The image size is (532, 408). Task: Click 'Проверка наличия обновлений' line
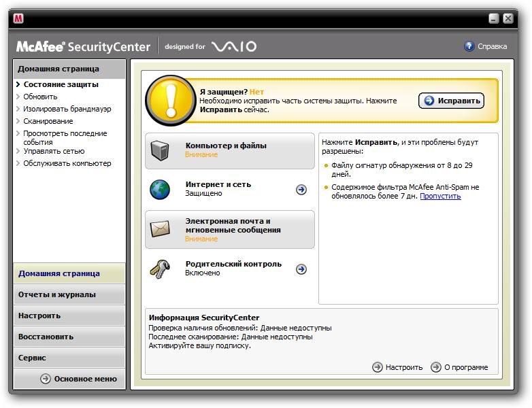pos(240,328)
